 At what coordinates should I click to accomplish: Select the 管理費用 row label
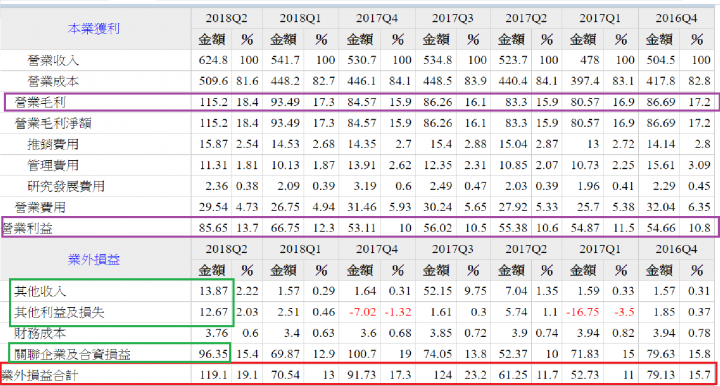(x=53, y=165)
